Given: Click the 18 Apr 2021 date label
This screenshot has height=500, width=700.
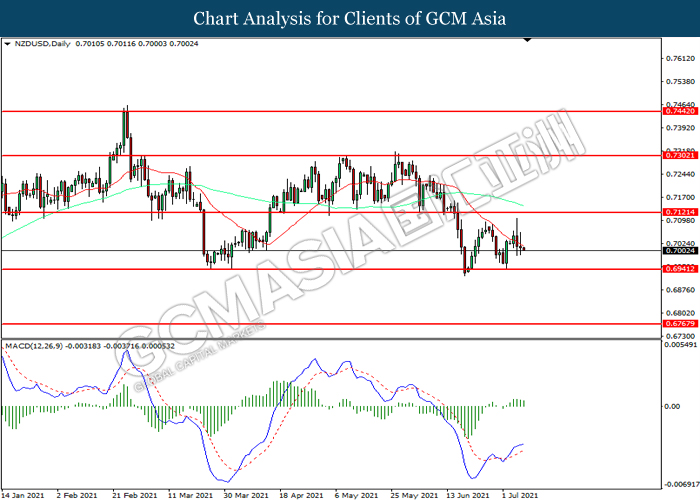Looking at the screenshot, I should click(x=301, y=495).
